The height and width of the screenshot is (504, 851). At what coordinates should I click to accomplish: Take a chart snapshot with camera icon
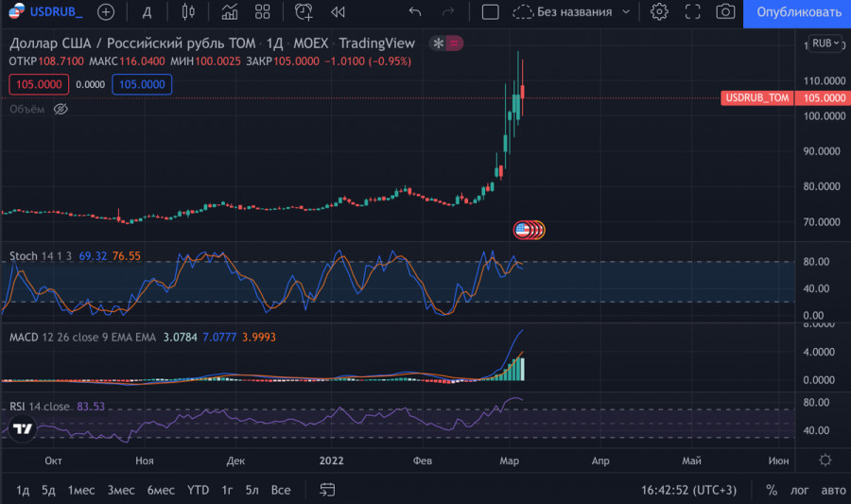point(725,12)
